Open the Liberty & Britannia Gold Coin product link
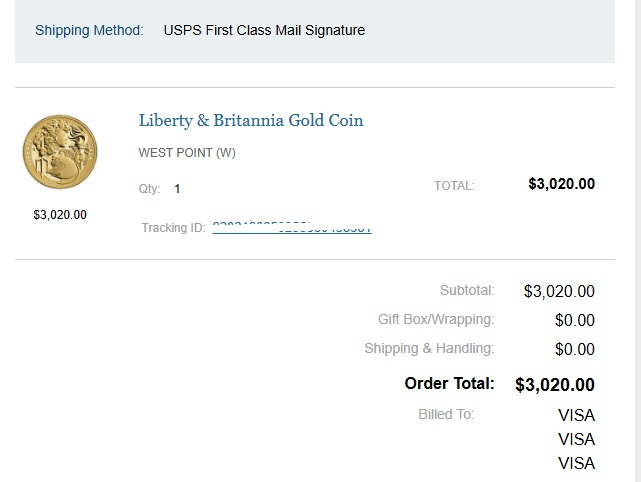This screenshot has height=482, width=641. [x=251, y=121]
